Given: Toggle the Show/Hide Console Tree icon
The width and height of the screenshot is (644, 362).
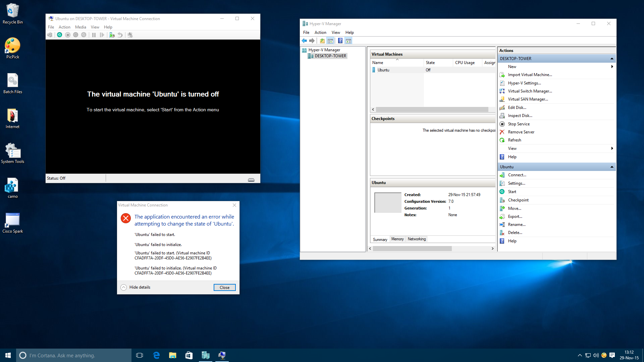Looking at the screenshot, I should point(330,41).
